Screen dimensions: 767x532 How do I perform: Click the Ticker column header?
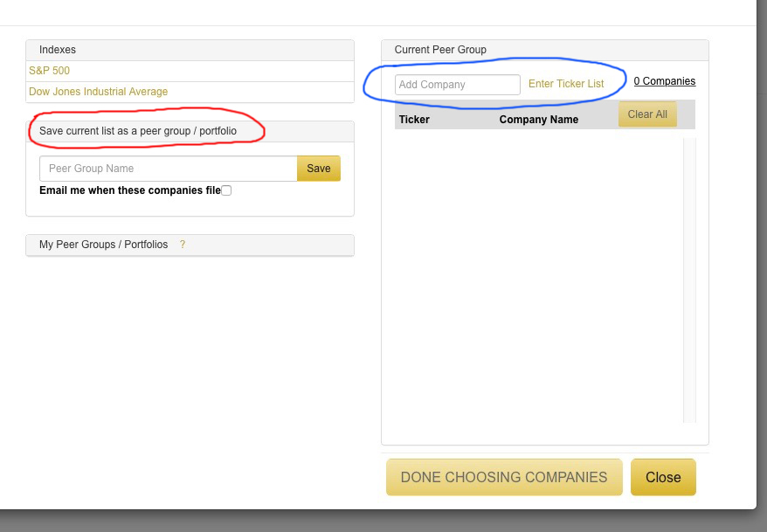point(414,120)
